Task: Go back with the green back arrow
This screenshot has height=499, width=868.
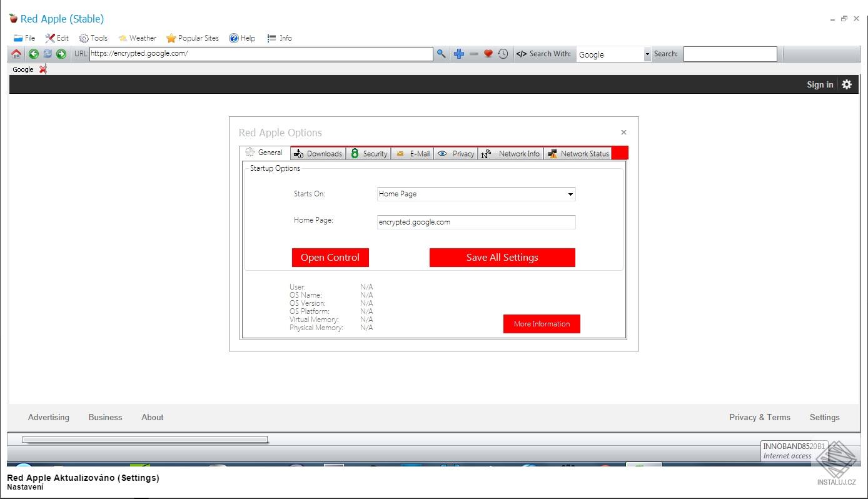Action: [34, 54]
